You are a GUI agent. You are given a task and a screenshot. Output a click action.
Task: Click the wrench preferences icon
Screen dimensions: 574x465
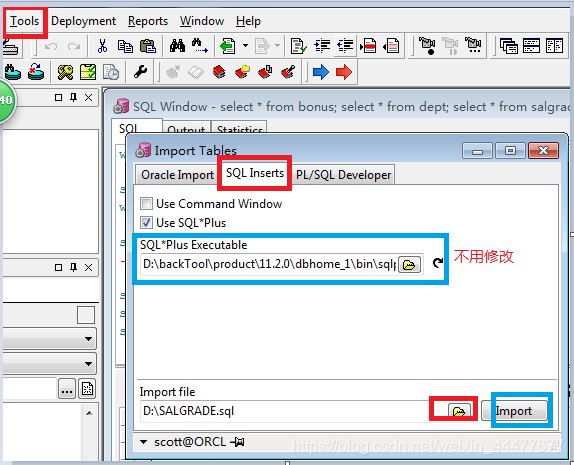[x=141, y=72]
